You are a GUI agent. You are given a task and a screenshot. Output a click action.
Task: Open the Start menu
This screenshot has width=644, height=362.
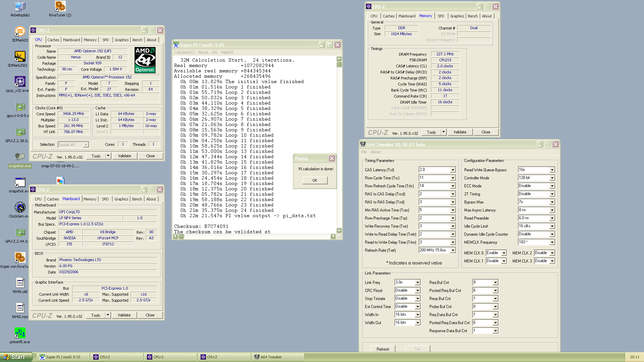tap(16, 357)
